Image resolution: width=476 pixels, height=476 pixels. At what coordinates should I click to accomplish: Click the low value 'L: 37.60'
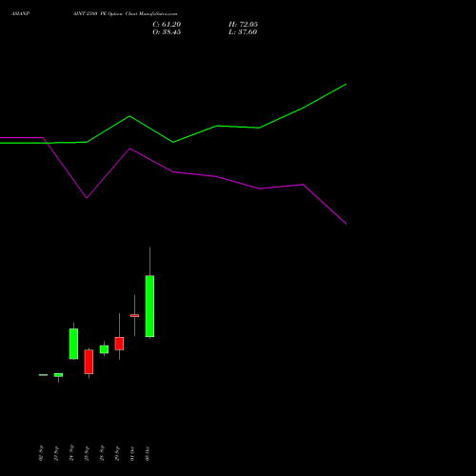pyautogui.click(x=243, y=32)
